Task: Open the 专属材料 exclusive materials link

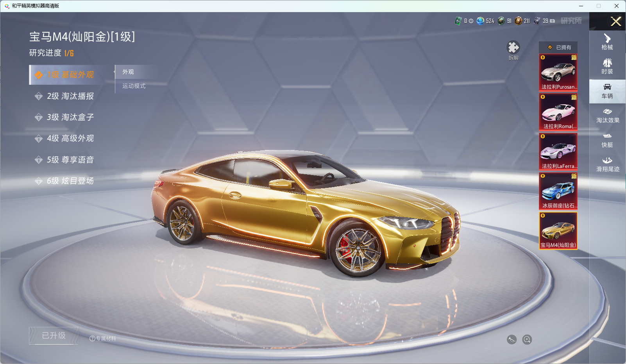Action: [x=103, y=339]
